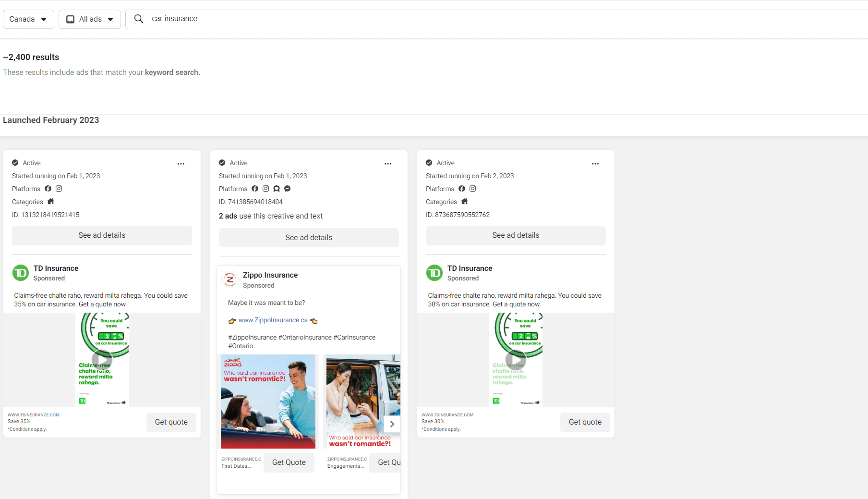Focus the car insurance search field
The width and height of the screenshot is (868, 499).
496,19
